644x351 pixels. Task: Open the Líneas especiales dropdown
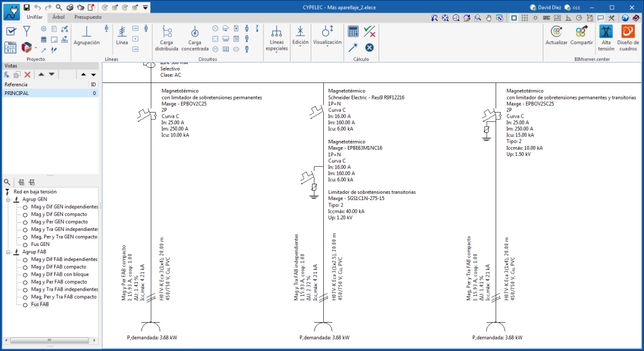(x=277, y=39)
